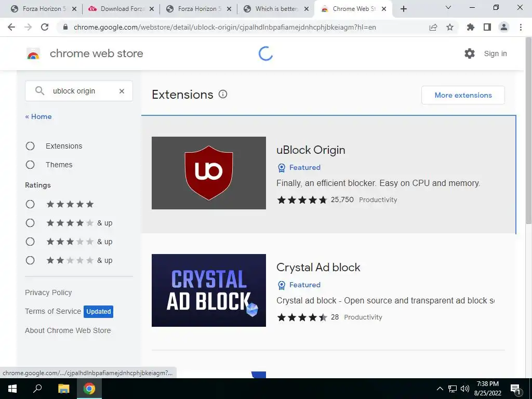
Task: Select the Extensions radio filter
Action: 30,146
